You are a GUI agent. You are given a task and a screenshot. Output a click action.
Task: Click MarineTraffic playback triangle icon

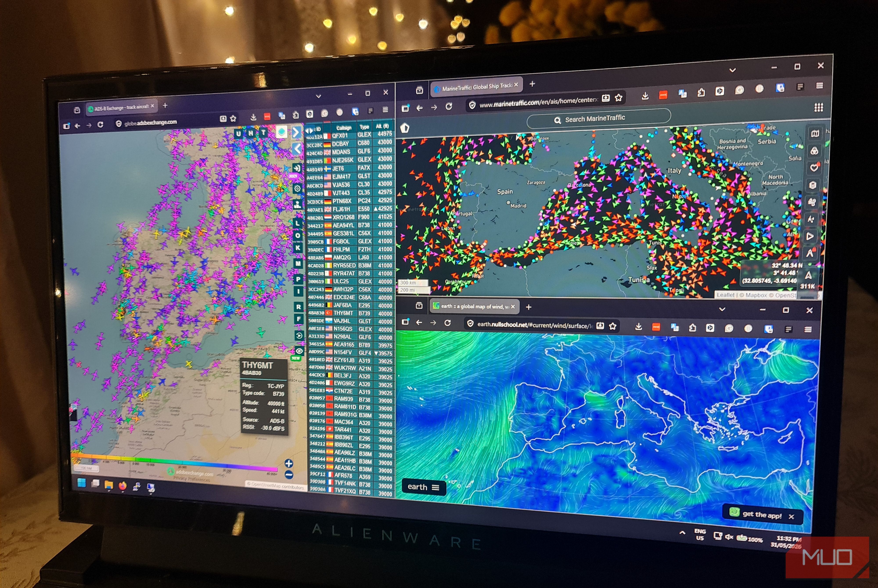pyautogui.click(x=810, y=236)
